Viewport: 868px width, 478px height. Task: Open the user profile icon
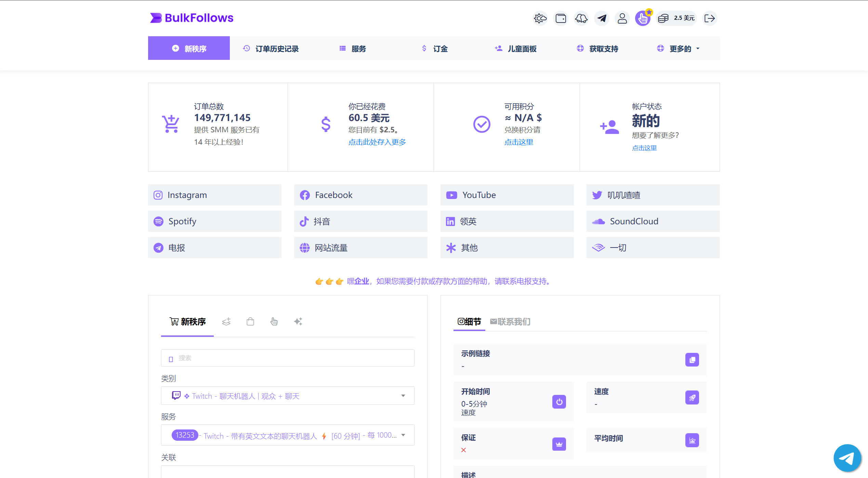click(x=622, y=18)
